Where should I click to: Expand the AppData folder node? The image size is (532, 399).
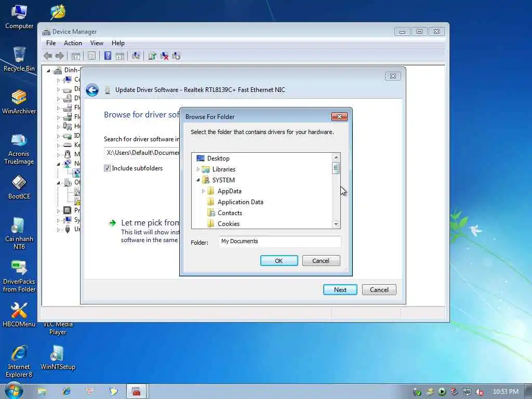[203, 191]
